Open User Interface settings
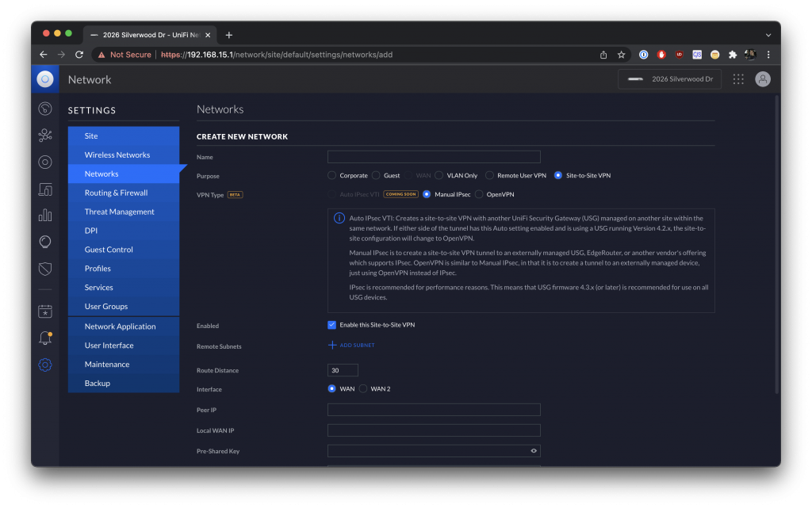Screen dimensions: 812x508 coord(124,346)
